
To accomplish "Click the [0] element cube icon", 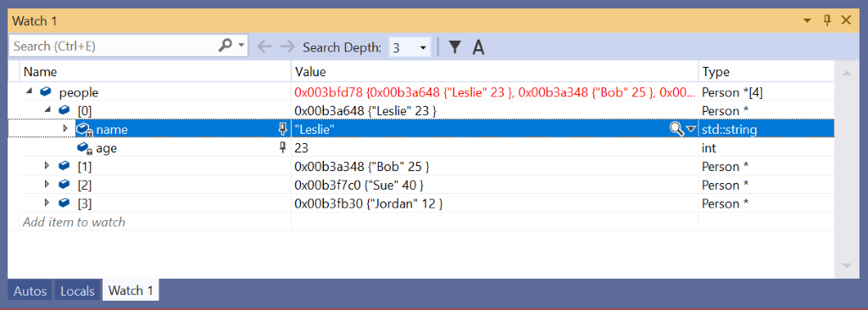I will tap(64, 111).
